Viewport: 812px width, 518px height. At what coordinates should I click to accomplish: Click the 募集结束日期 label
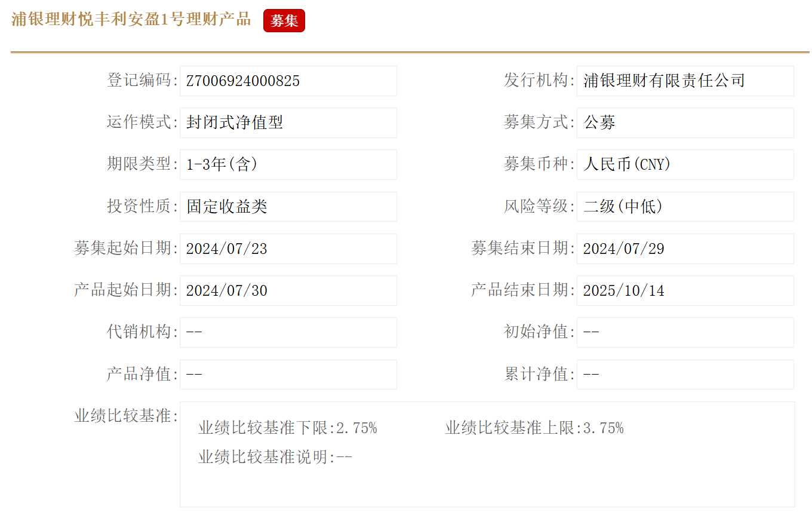point(524,249)
